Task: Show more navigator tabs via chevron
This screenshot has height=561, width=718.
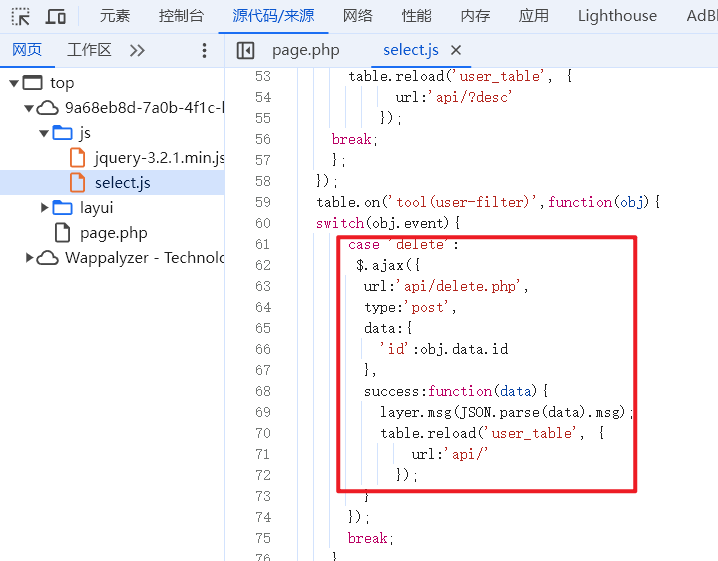Action: click(138, 50)
